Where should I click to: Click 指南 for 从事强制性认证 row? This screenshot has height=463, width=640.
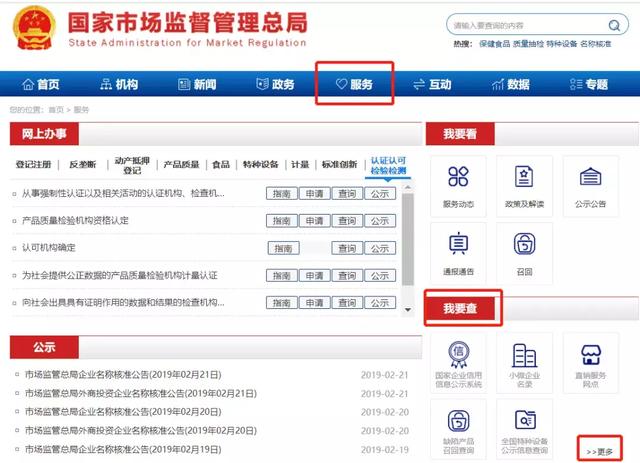point(282,194)
